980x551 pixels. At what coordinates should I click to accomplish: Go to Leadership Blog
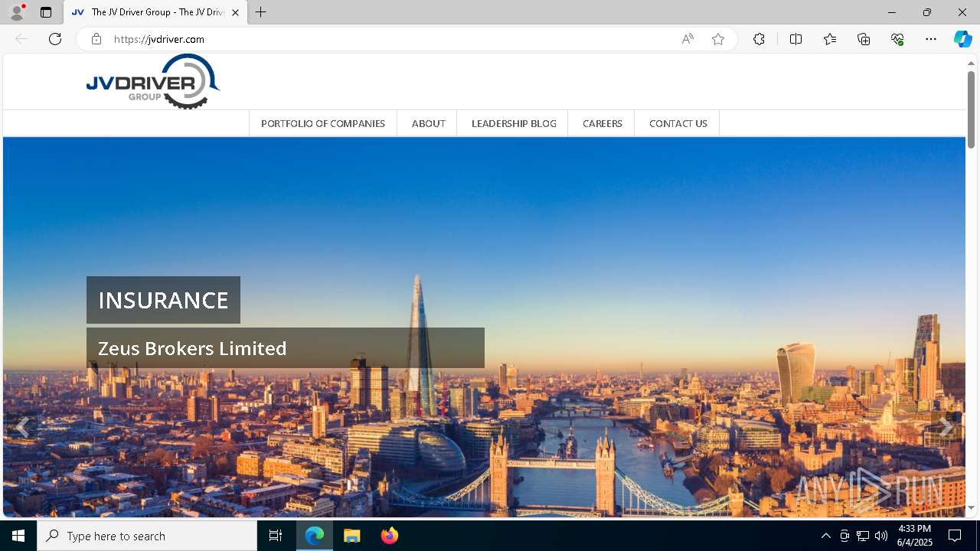[x=514, y=123]
